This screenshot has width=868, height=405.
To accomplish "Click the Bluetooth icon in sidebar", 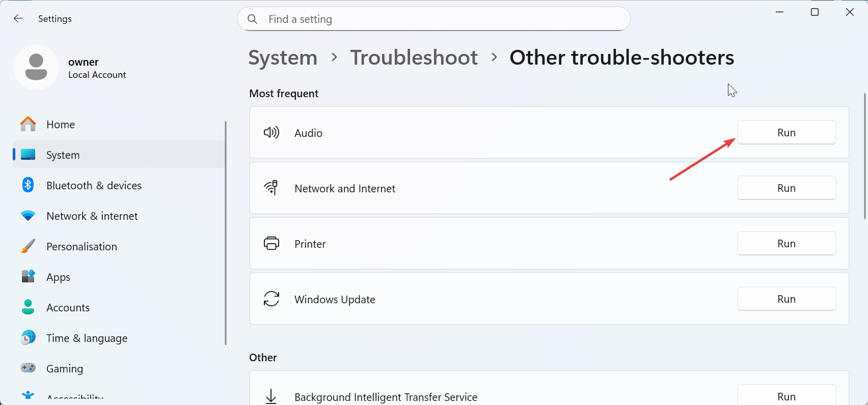I will [x=28, y=185].
